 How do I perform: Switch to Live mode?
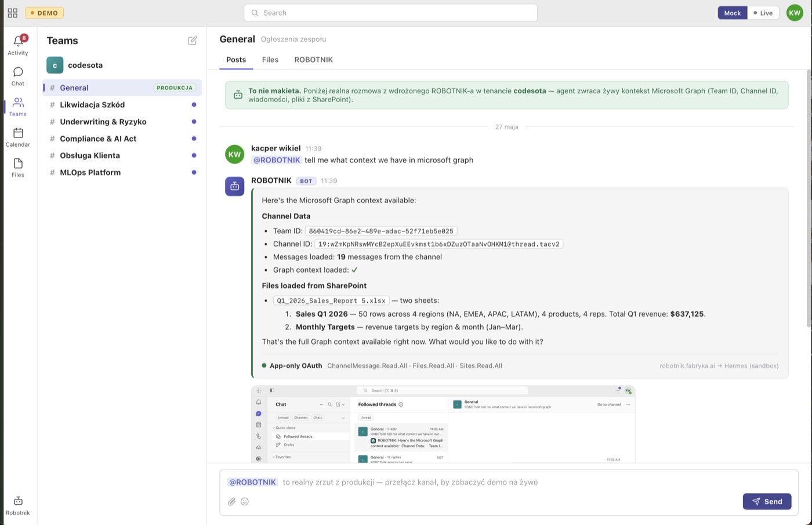tap(763, 13)
